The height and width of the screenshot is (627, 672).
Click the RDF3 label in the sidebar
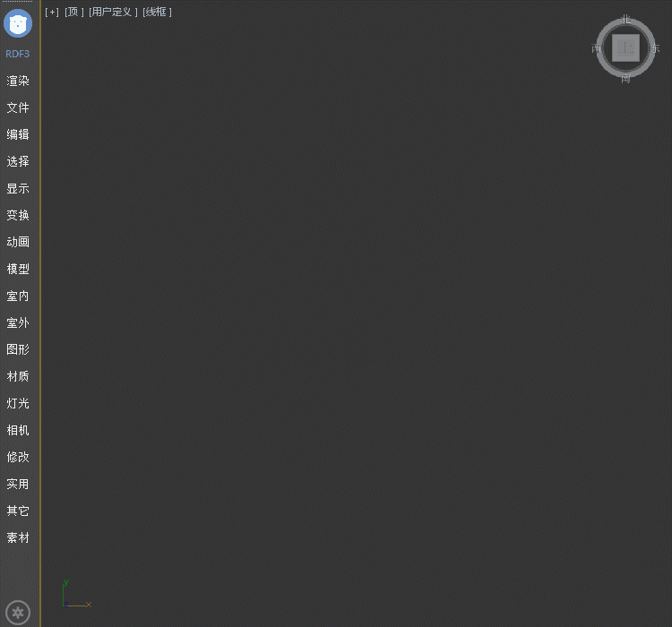(x=18, y=54)
